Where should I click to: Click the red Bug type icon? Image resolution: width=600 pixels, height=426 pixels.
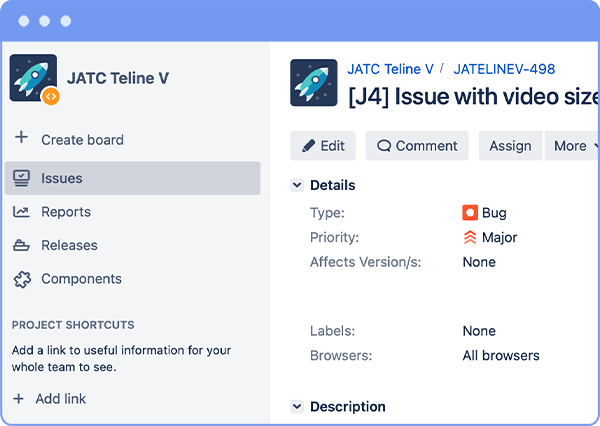[470, 213]
